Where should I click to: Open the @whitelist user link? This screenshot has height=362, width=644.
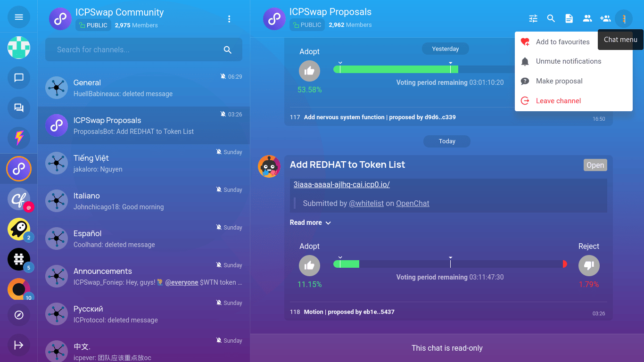[x=366, y=204]
